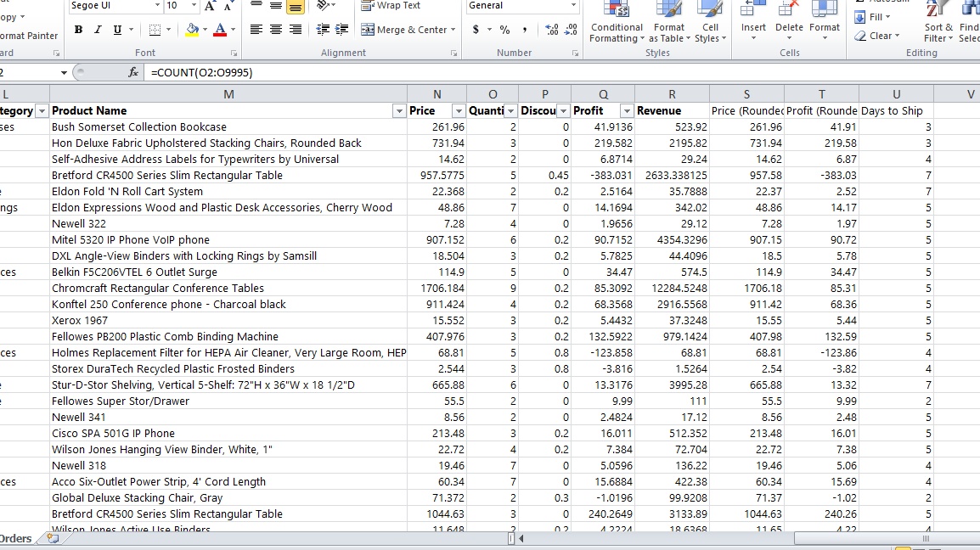Click the Decrease Indent icon
This screenshot has height=550, width=980.
click(x=323, y=30)
